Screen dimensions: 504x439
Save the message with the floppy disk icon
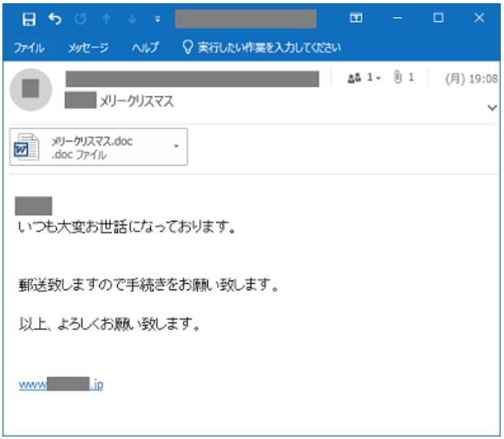29,20
